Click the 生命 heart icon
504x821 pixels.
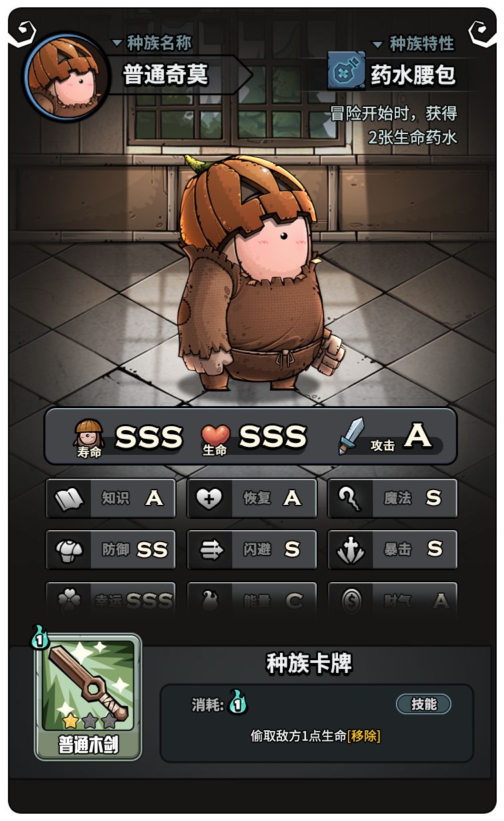(x=215, y=435)
